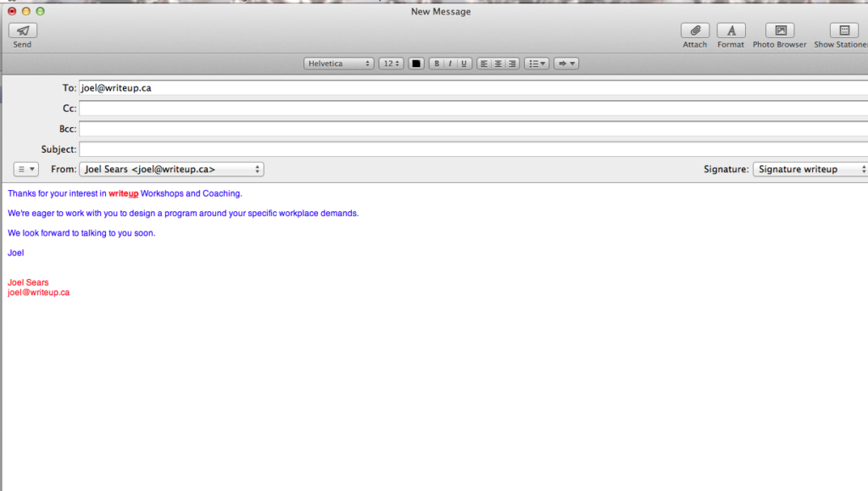
Task: Open the Format fonts icon
Action: pos(731,31)
